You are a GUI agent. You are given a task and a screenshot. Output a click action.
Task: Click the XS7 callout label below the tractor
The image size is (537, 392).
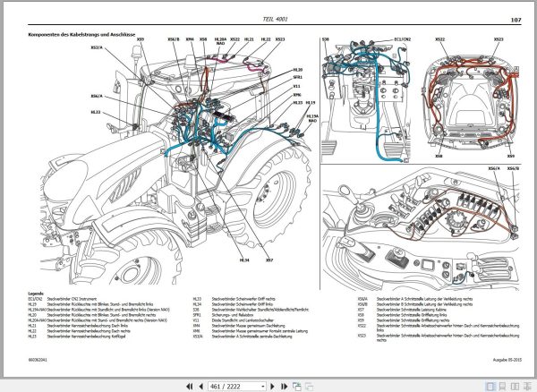tap(269, 260)
